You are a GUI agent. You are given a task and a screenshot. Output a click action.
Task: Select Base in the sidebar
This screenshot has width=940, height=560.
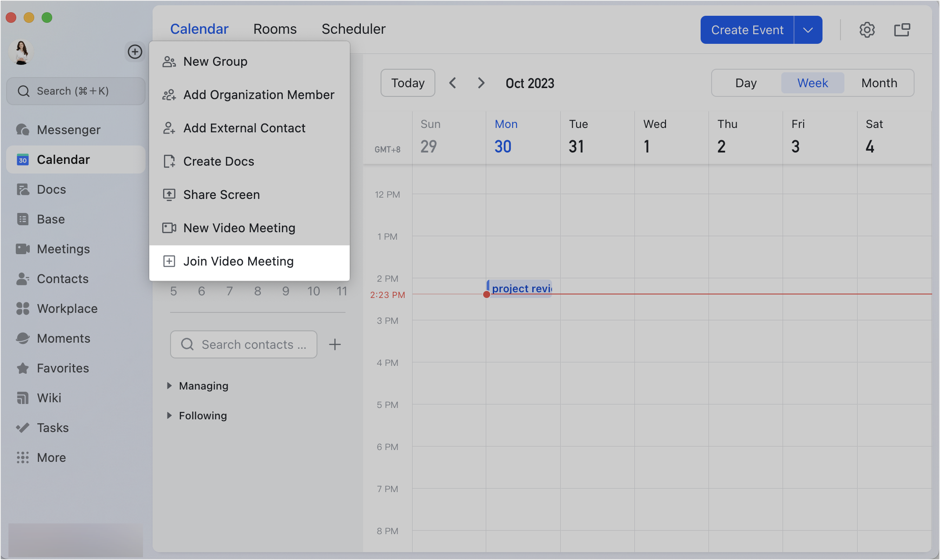(x=50, y=219)
